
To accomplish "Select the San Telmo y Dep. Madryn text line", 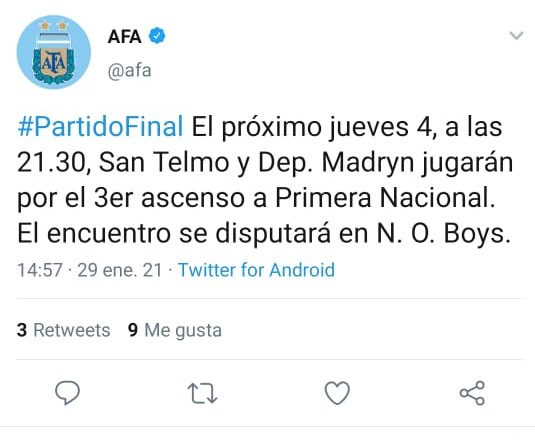I will 265,162.
